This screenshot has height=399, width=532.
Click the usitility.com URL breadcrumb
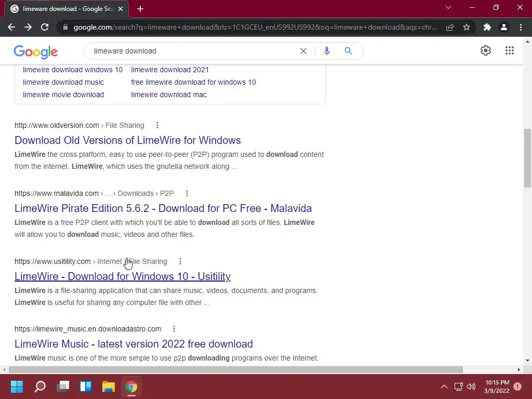(90, 261)
